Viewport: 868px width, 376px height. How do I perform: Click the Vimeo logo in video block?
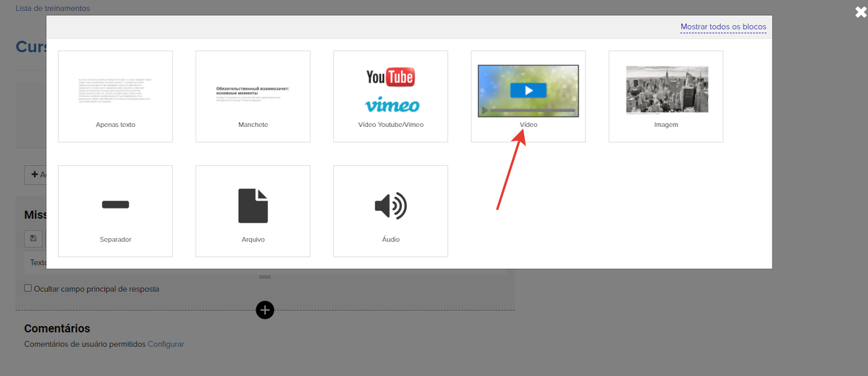pyautogui.click(x=392, y=105)
